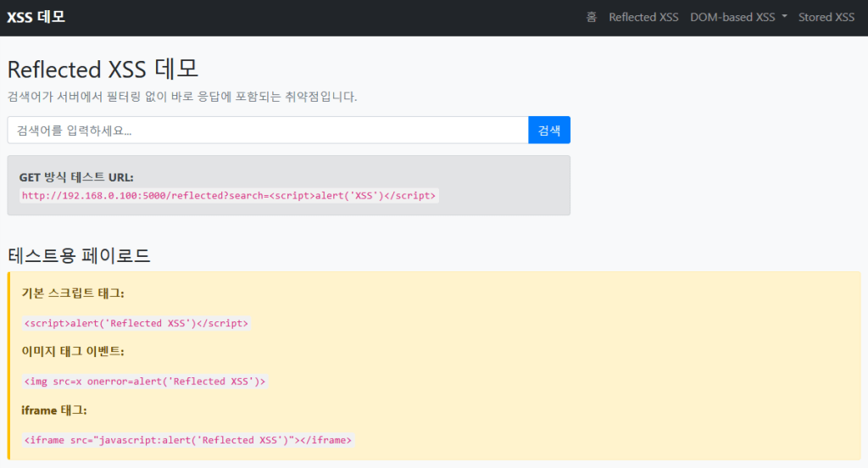868x468 pixels.
Task: Click the img onerror payload code
Action: 145,382
